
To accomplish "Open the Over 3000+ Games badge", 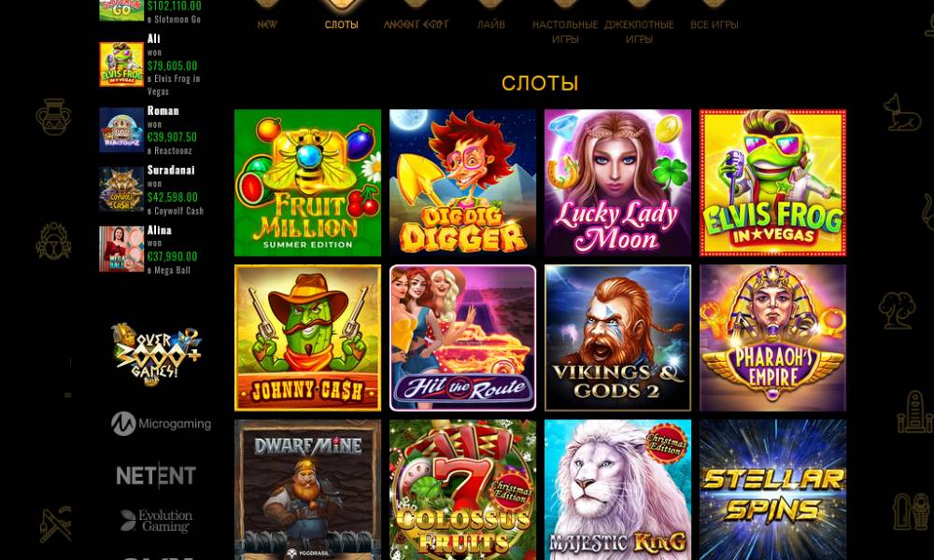I will tap(157, 355).
